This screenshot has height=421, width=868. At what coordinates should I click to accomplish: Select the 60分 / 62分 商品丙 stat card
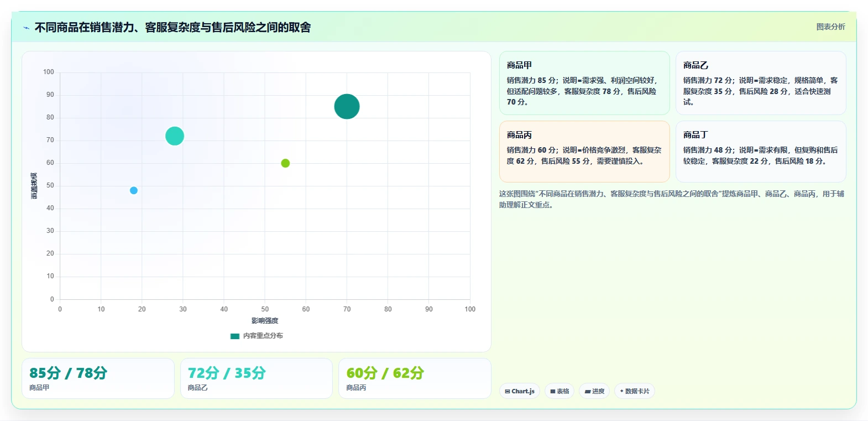click(x=415, y=378)
